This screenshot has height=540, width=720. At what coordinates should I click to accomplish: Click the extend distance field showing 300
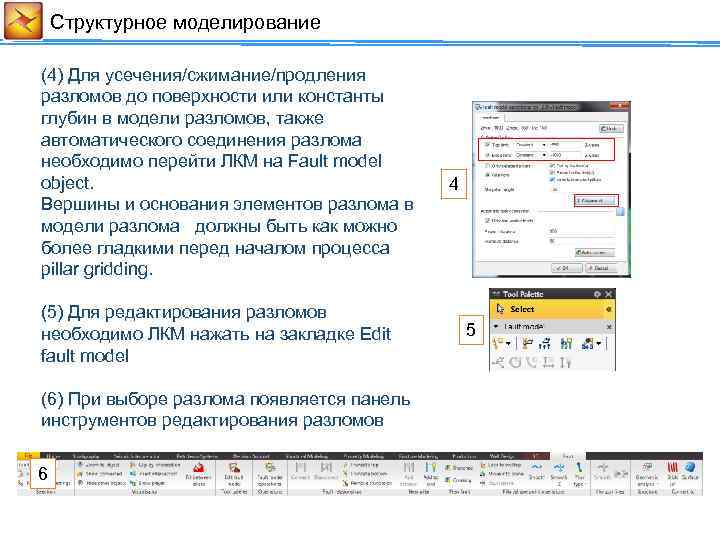(x=581, y=231)
